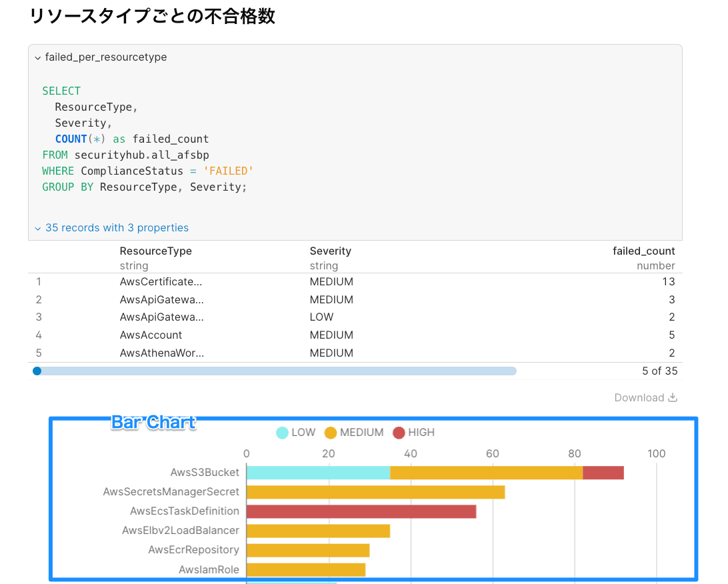This screenshot has width=728, height=584.
Task: Click the AwsElbv2LoadBalancer axis label
Action: pyautogui.click(x=181, y=531)
